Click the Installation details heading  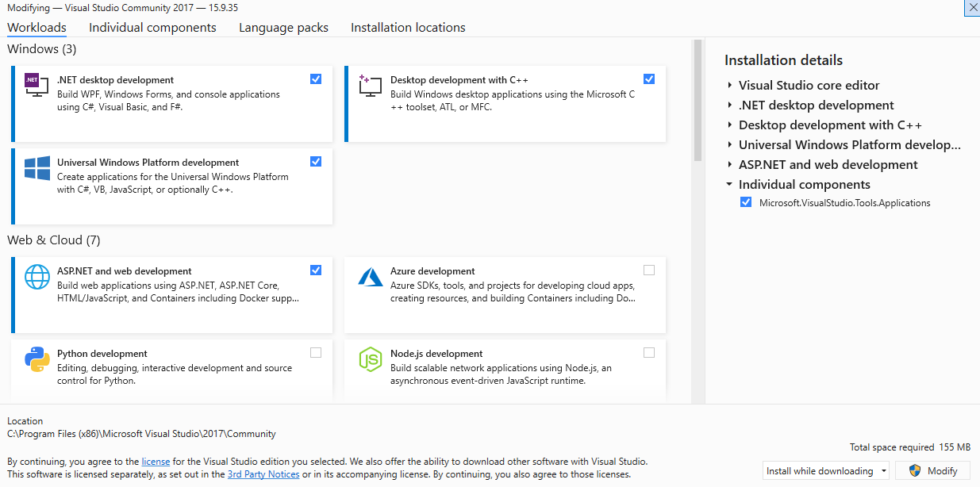(783, 60)
